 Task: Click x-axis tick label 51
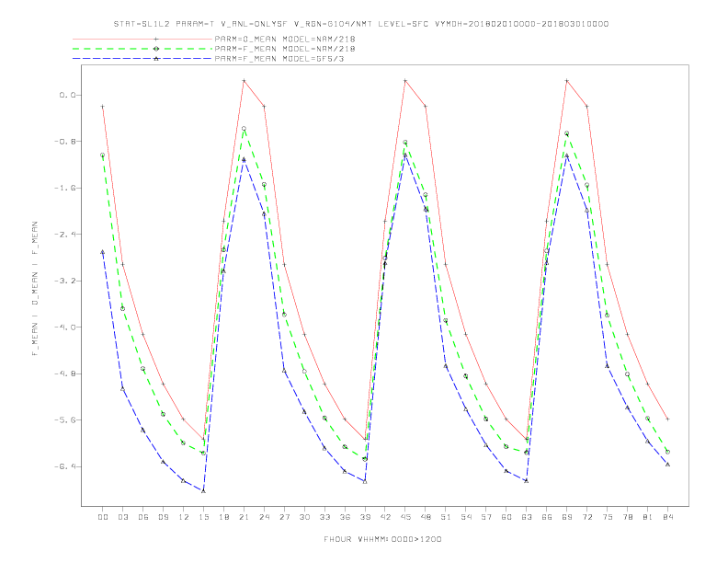pos(446,517)
